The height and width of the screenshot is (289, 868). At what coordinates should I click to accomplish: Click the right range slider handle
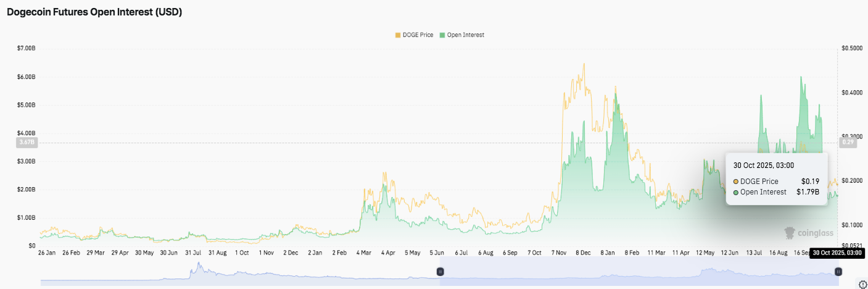[x=838, y=272]
